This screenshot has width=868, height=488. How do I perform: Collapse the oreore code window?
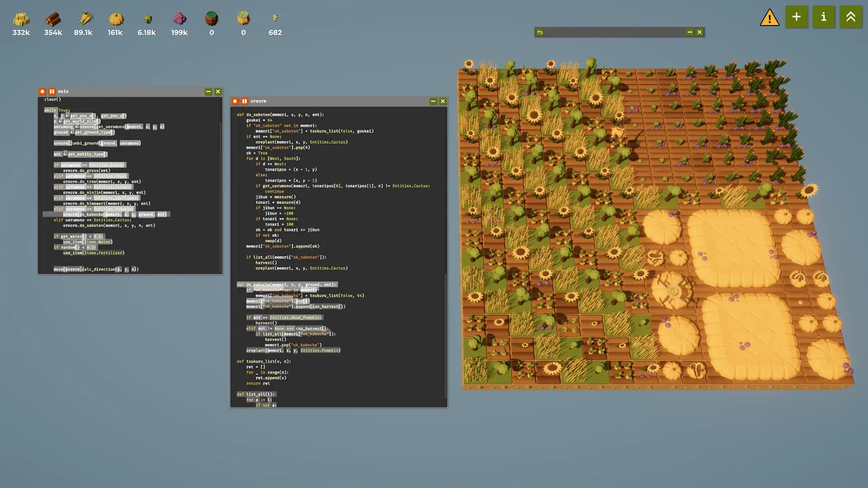433,101
